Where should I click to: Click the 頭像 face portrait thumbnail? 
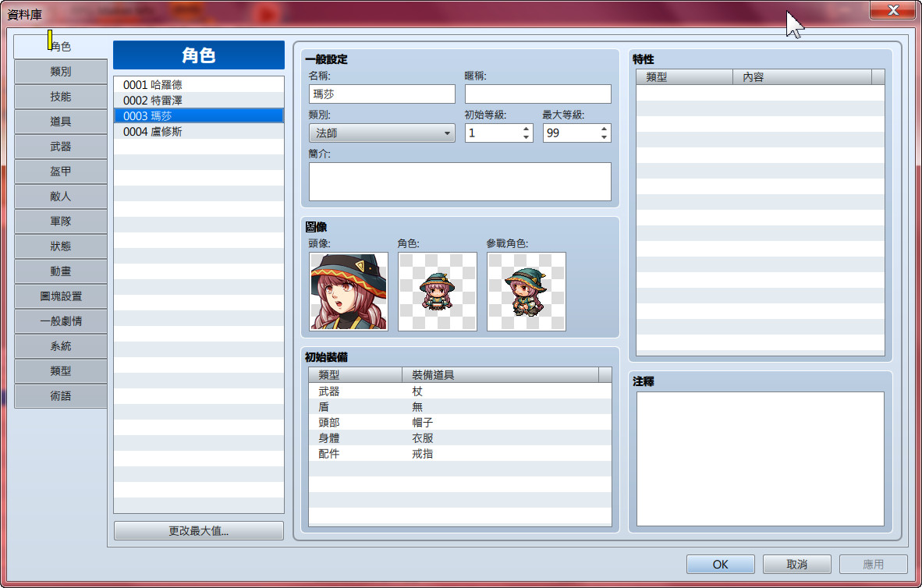pos(349,292)
